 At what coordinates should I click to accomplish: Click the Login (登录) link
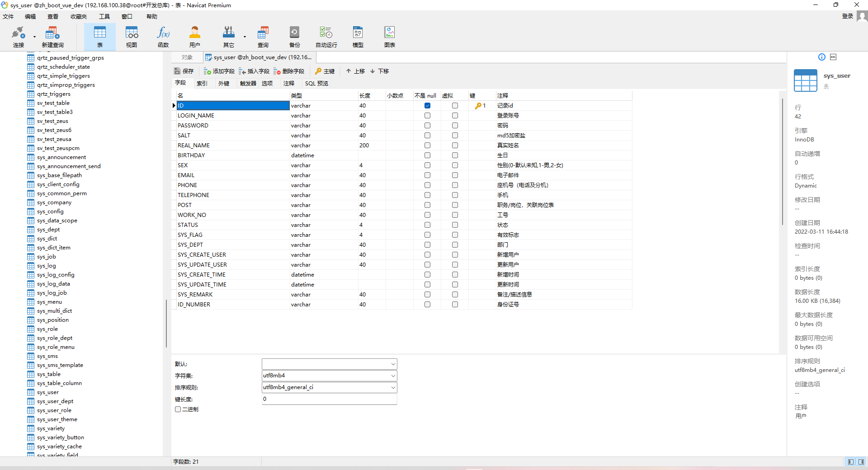click(x=847, y=16)
